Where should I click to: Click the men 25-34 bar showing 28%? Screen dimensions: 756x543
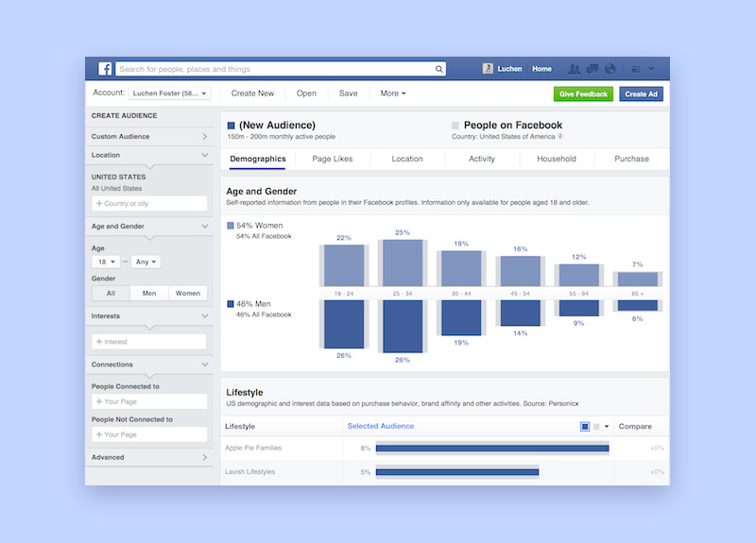tap(403, 326)
